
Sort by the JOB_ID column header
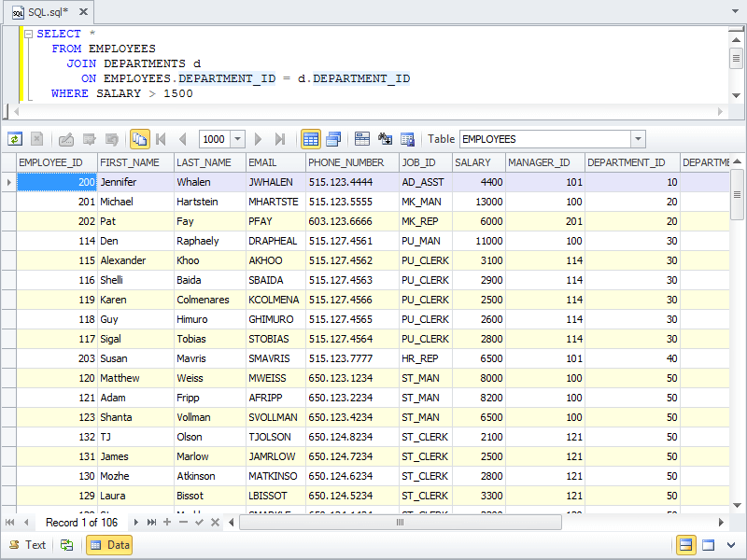coord(426,162)
